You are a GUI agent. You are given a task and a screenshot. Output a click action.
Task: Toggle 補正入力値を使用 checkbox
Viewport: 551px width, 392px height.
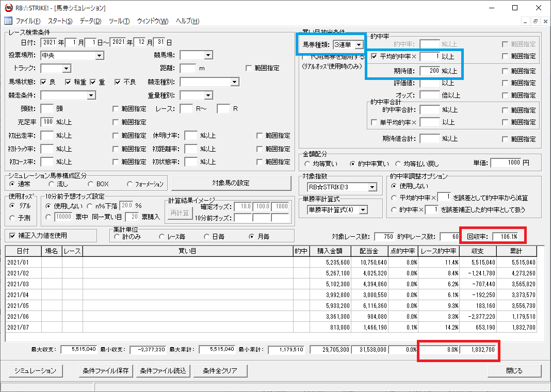click(x=13, y=235)
